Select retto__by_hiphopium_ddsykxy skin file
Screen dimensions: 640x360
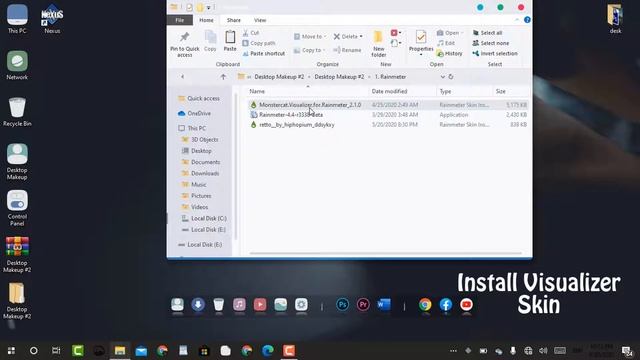[x=297, y=125]
